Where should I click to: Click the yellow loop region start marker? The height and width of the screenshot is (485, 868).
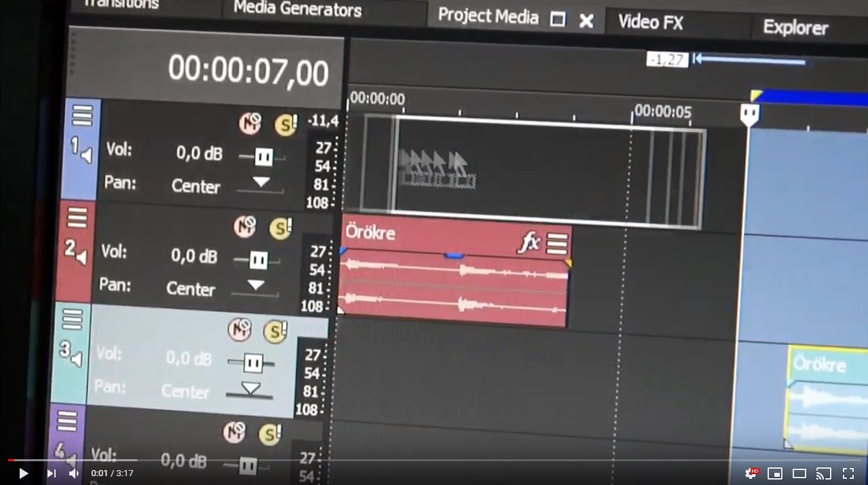pos(756,96)
